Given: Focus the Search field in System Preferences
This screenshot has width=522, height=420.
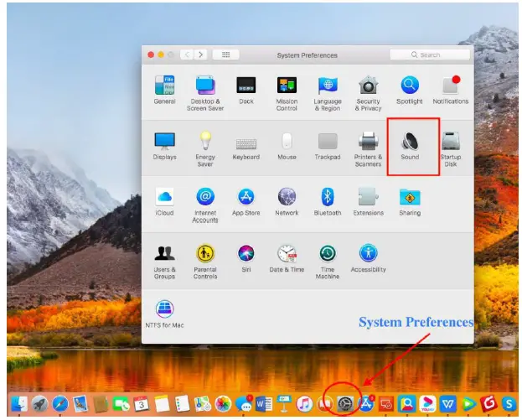Looking at the screenshot, I should pyautogui.click(x=430, y=54).
